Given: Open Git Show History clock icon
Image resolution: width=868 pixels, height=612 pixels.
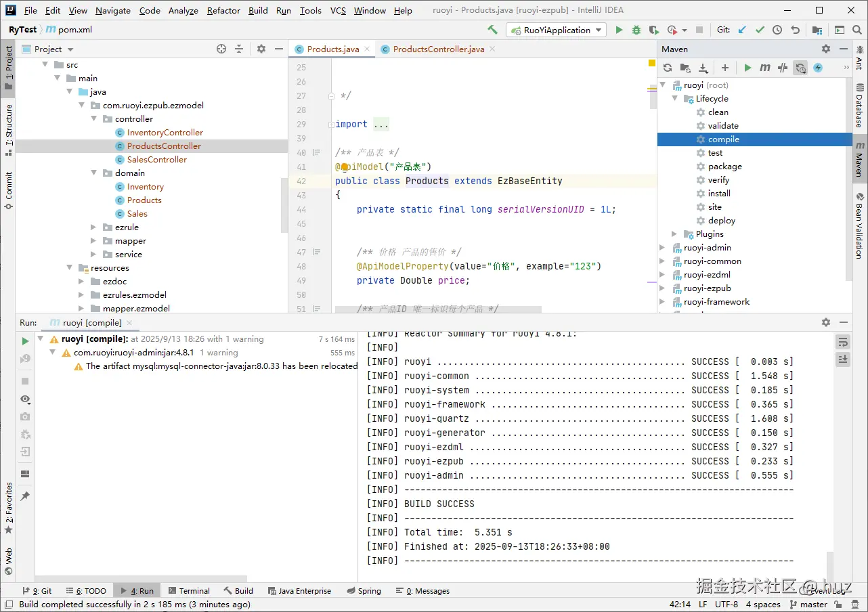Looking at the screenshot, I should (x=777, y=30).
